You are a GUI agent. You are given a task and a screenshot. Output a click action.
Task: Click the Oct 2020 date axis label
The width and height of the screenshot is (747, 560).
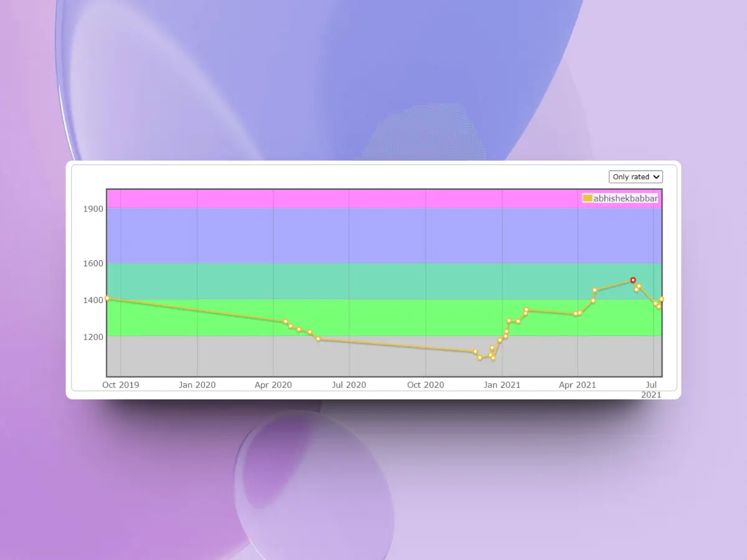click(x=425, y=385)
